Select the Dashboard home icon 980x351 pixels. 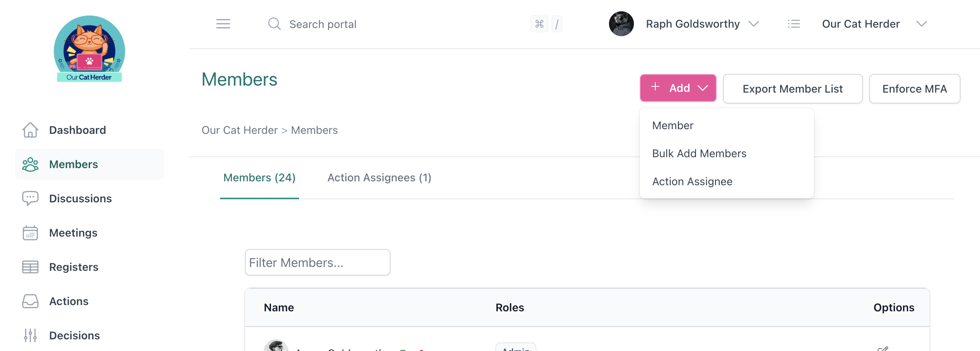pyautogui.click(x=31, y=130)
